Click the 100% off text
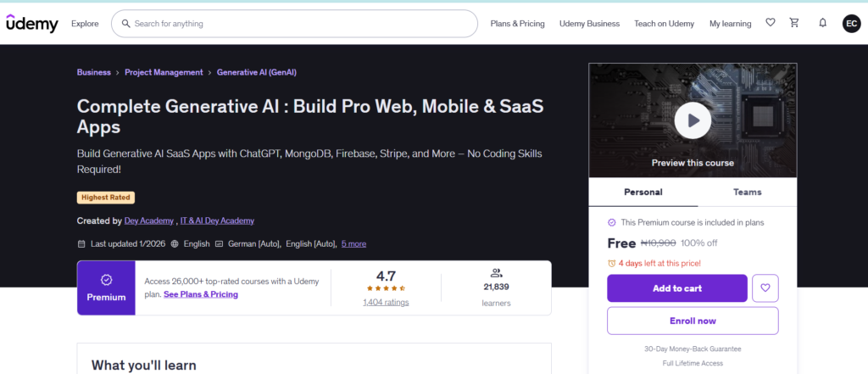The image size is (868, 374). click(x=699, y=243)
